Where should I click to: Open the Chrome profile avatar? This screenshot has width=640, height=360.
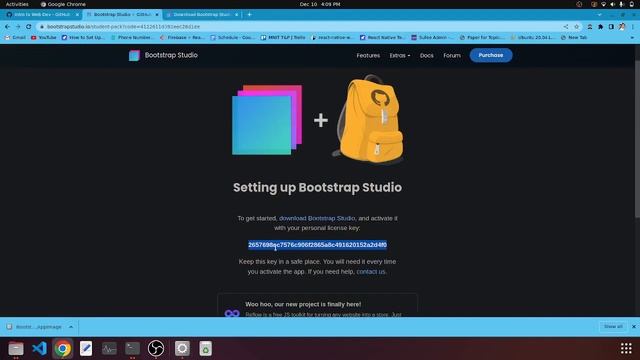coord(622,27)
